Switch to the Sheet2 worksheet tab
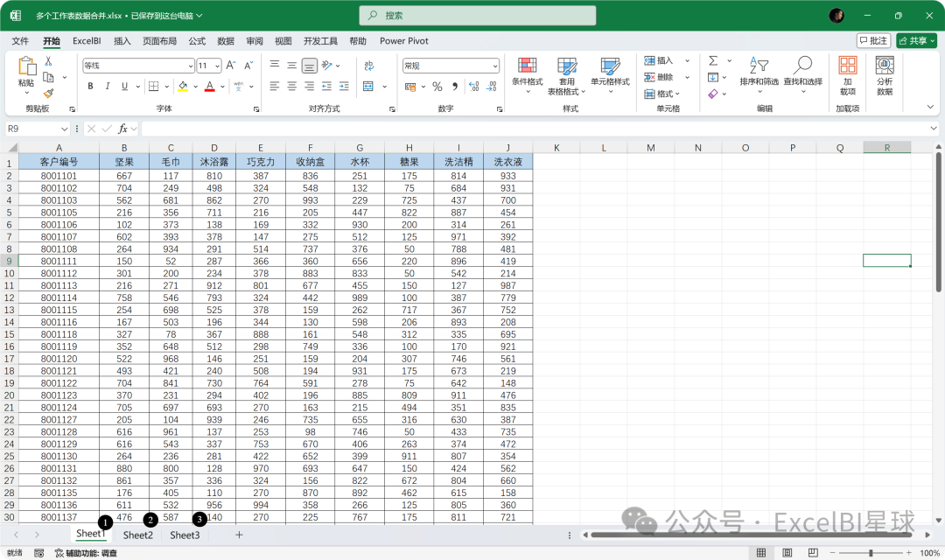Image resolution: width=945 pixels, height=560 pixels. (x=138, y=535)
